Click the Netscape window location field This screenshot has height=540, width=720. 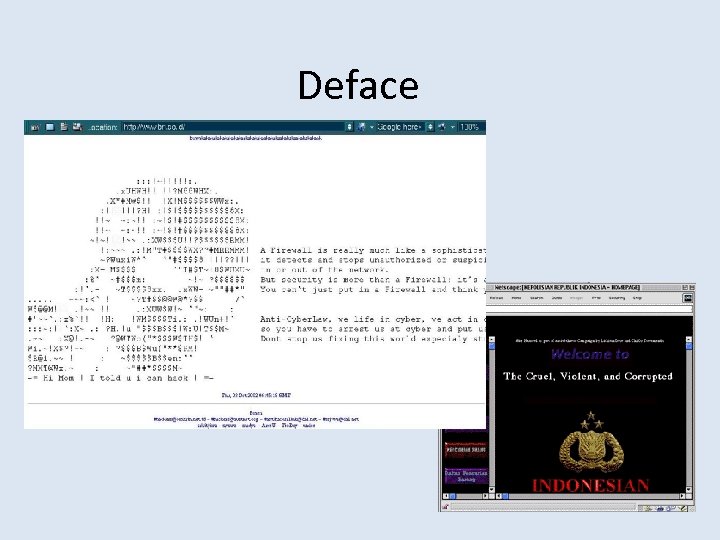click(590, 309)
